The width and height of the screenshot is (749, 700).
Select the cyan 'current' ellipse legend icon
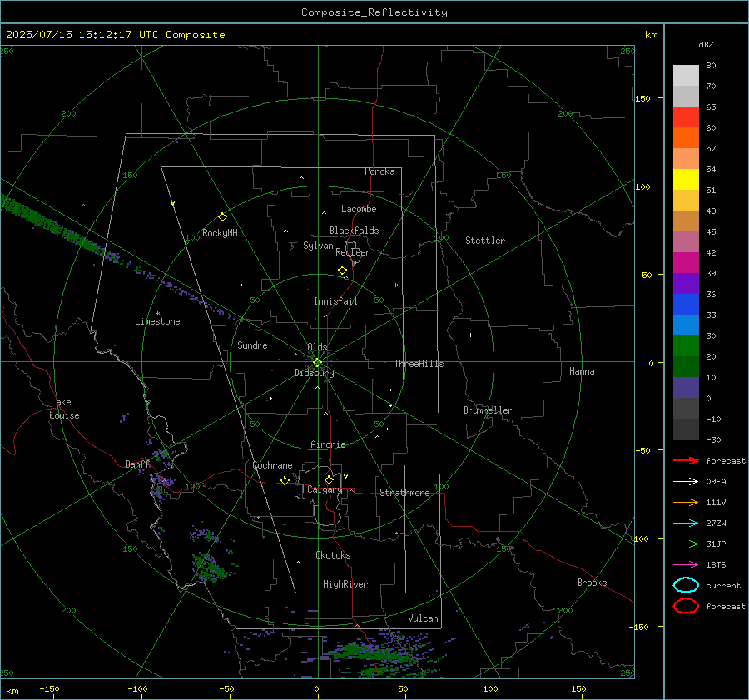click(686, 585)
